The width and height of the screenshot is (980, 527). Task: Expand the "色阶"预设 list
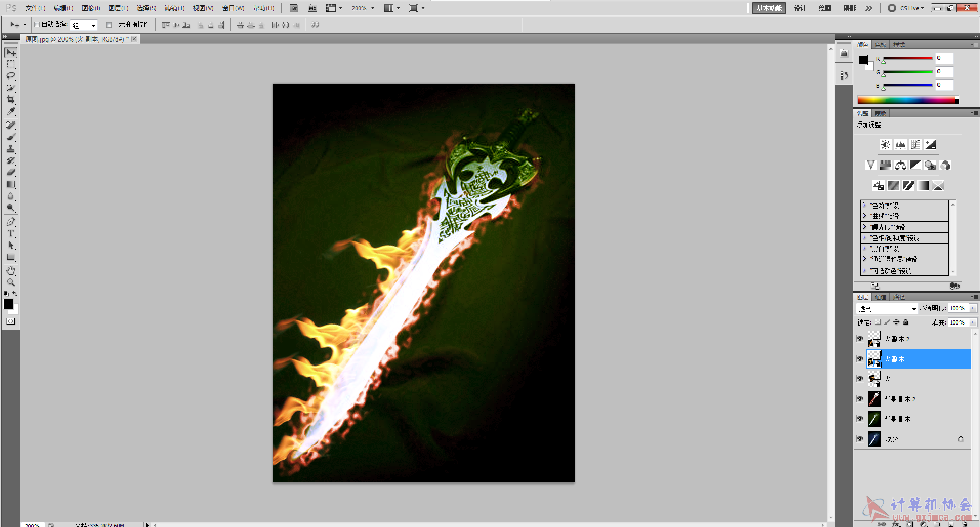[x=864, y=205]
